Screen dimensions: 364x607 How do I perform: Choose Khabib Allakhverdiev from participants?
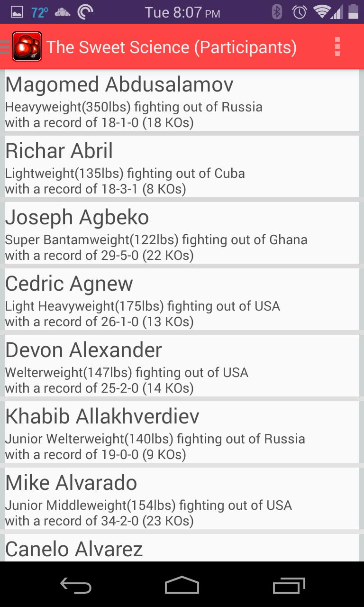click(x=182, y=433)
